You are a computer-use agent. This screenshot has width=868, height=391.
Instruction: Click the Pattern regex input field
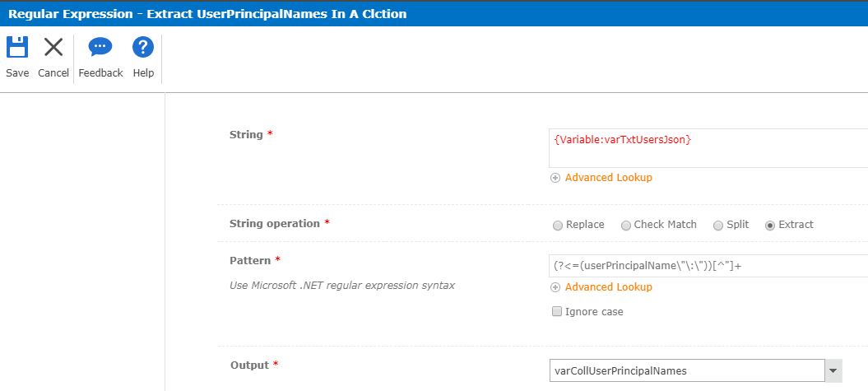(x=708, y=266)
